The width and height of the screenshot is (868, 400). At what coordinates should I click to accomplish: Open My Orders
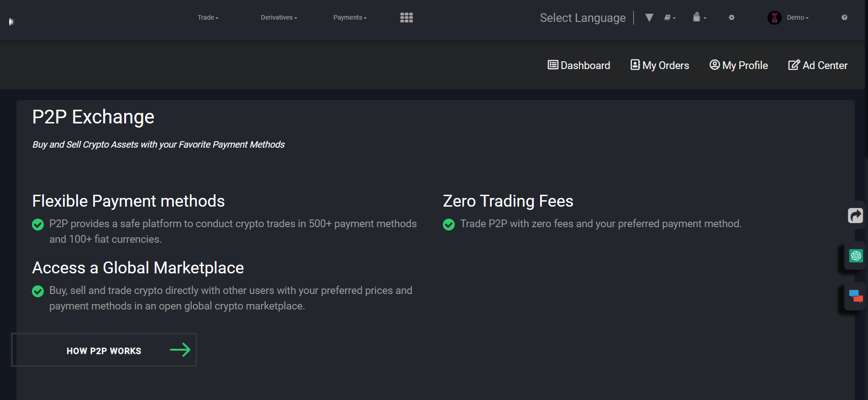point(659,65)
